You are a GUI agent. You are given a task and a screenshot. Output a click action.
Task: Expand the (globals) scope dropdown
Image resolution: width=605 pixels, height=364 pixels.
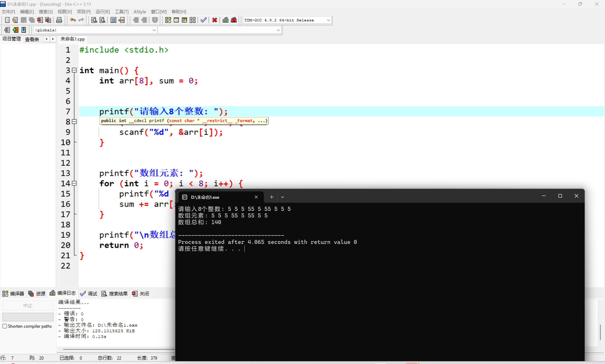point(154,30)
